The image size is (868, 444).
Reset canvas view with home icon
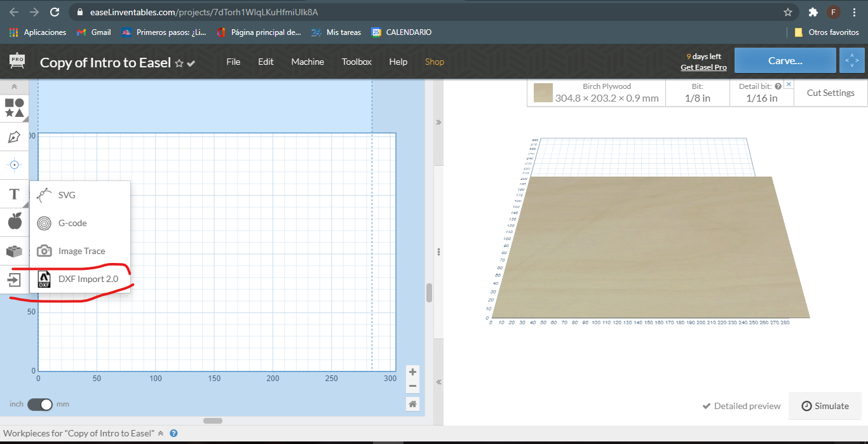point(413,404)
